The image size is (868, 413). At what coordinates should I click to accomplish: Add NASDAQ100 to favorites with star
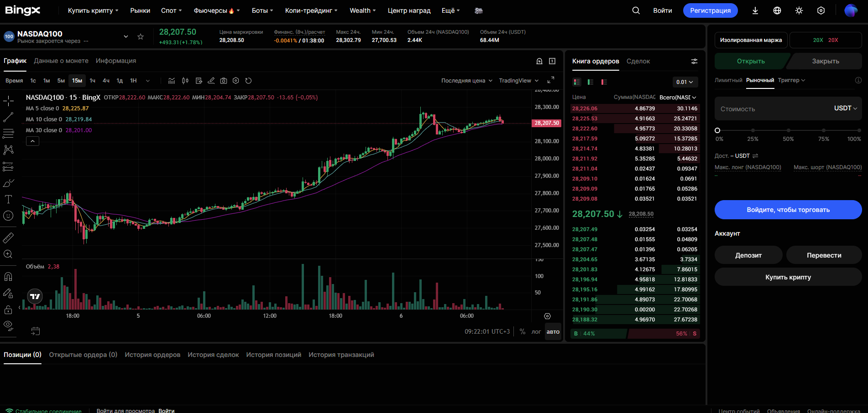tap(141, 36)
